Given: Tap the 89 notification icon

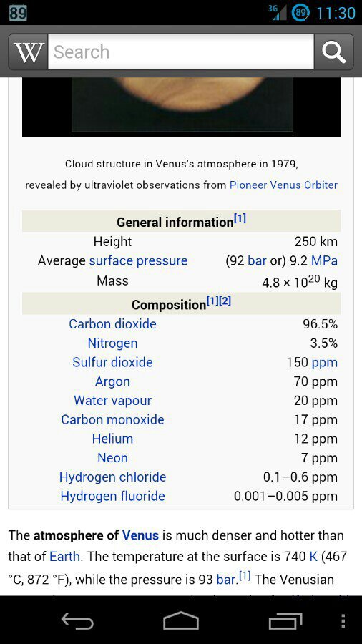Looking at the screenshot, I should [18, 13].
